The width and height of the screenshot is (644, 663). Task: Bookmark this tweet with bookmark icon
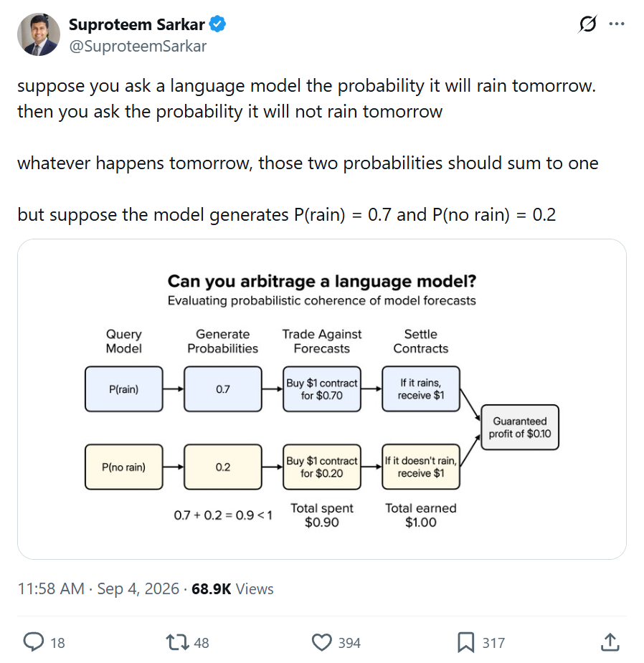(466, 642)
